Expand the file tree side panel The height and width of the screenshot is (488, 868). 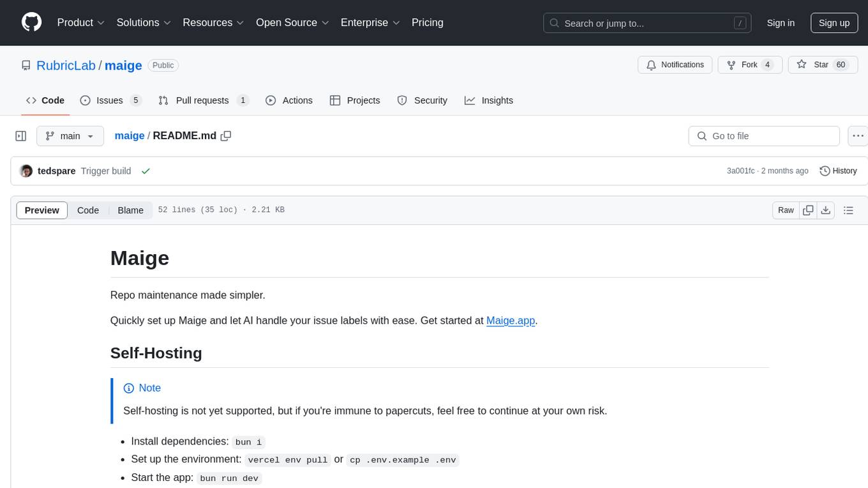pos(21,136)
